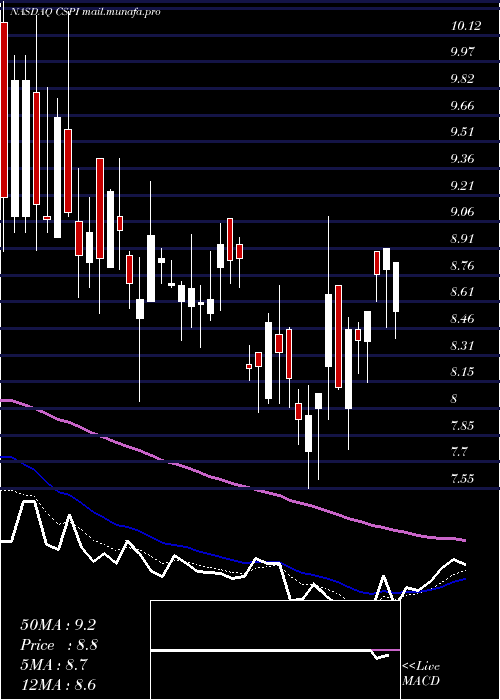This screenshot has width=500, height=700.
Task: Click the last white candlestick on the right
Action: click(x=396, y=287)
